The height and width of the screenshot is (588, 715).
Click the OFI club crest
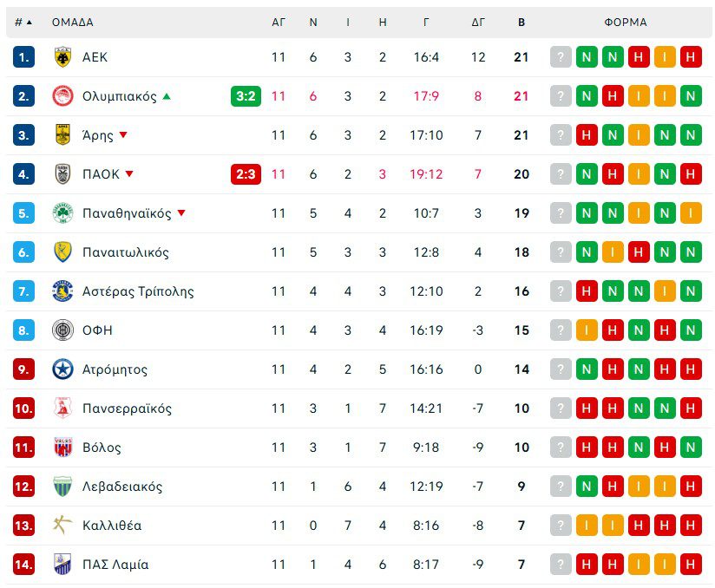[x=62, y=330]
